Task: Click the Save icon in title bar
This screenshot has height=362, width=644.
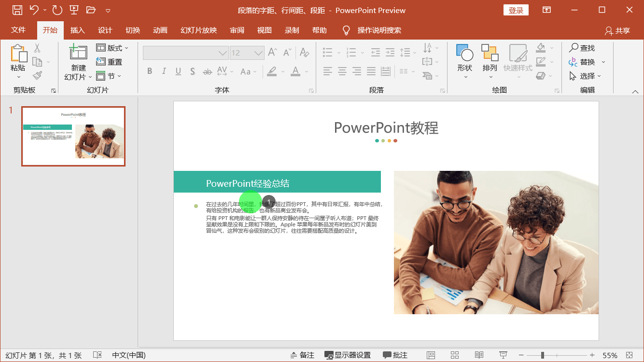Action: 17,10
